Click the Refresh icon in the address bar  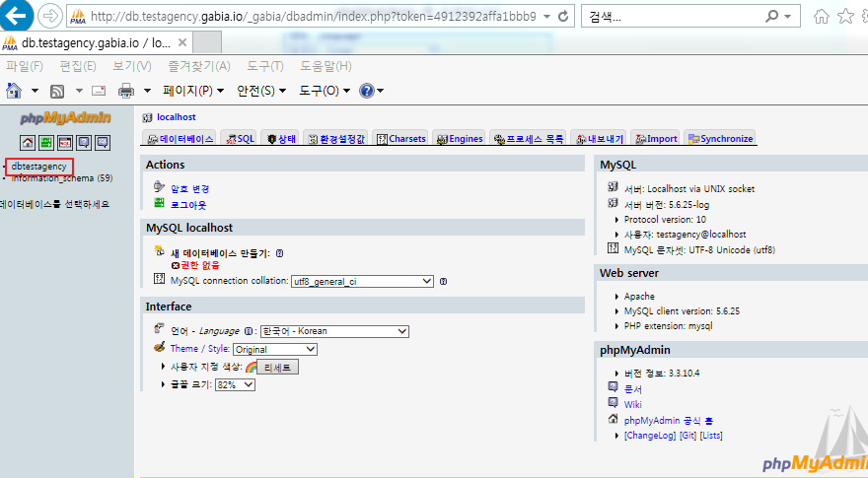pos(563,16)
